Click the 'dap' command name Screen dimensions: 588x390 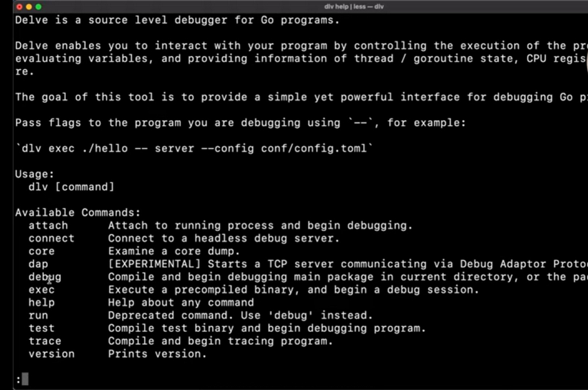38,264
